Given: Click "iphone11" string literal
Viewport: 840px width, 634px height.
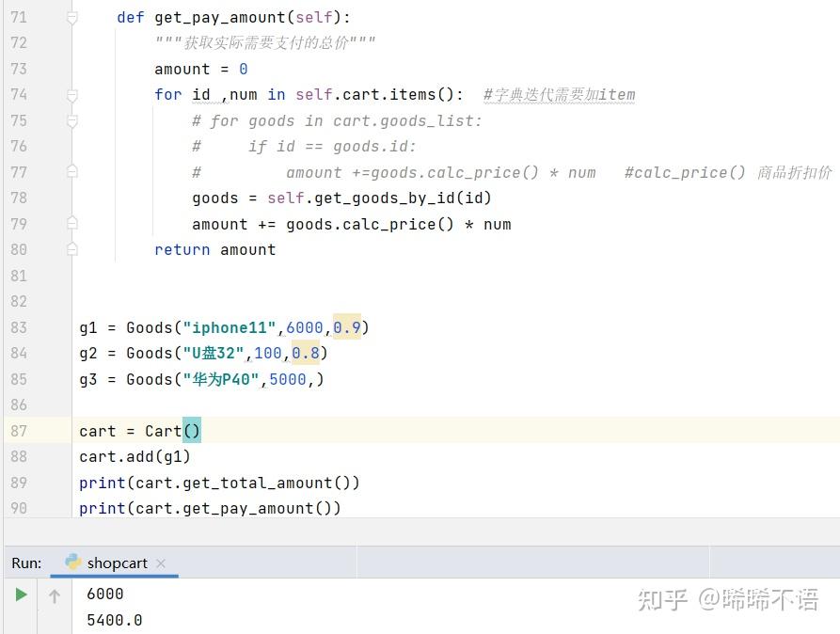Looking at the screenshot, I should [x=230, y=327].
